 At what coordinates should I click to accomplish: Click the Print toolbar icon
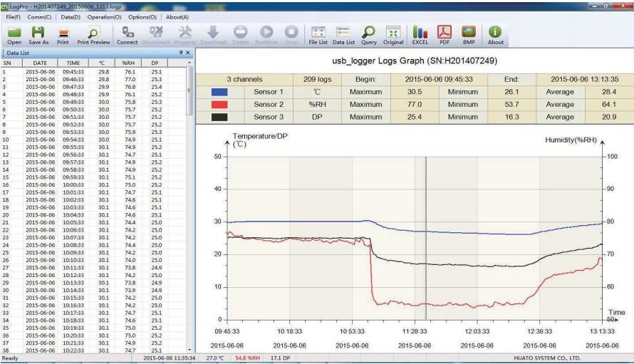point(63,33)
